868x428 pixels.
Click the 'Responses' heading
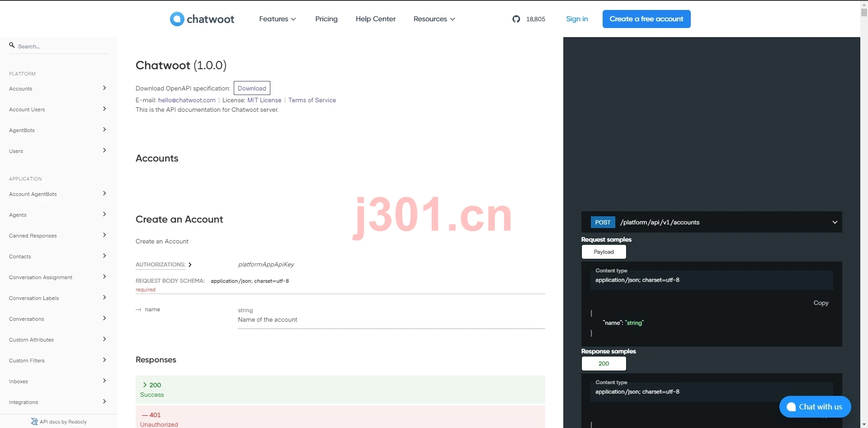(x=156, y=360)
